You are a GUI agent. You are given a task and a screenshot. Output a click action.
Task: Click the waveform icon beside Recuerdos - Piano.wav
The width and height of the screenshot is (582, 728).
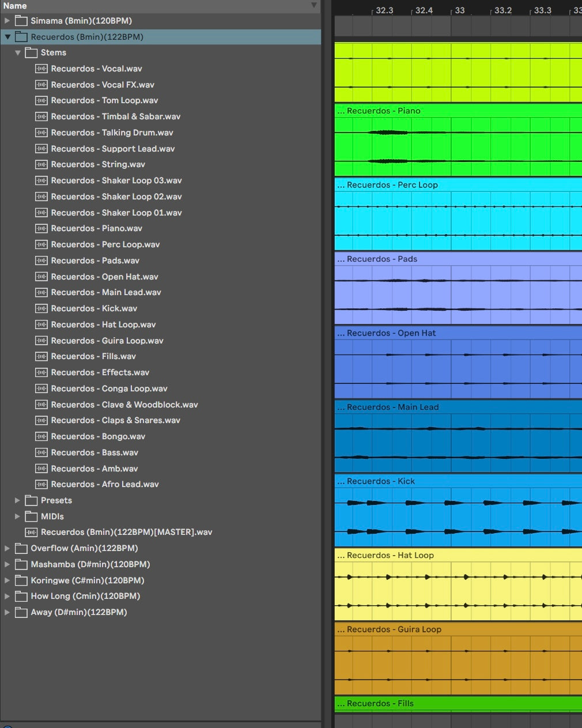click(41, 228)
